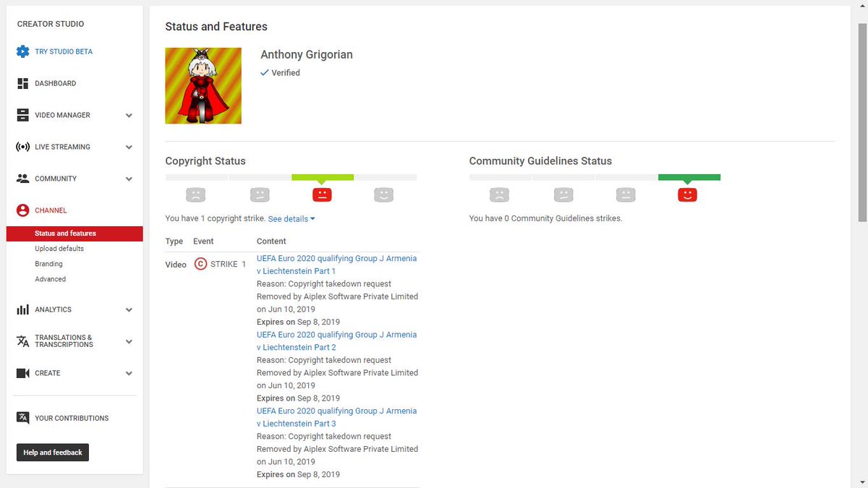This screenshot has width=868, height=488.
Task: Click the red neutral face in Copyright Status
Action: [x=322, y=194]
